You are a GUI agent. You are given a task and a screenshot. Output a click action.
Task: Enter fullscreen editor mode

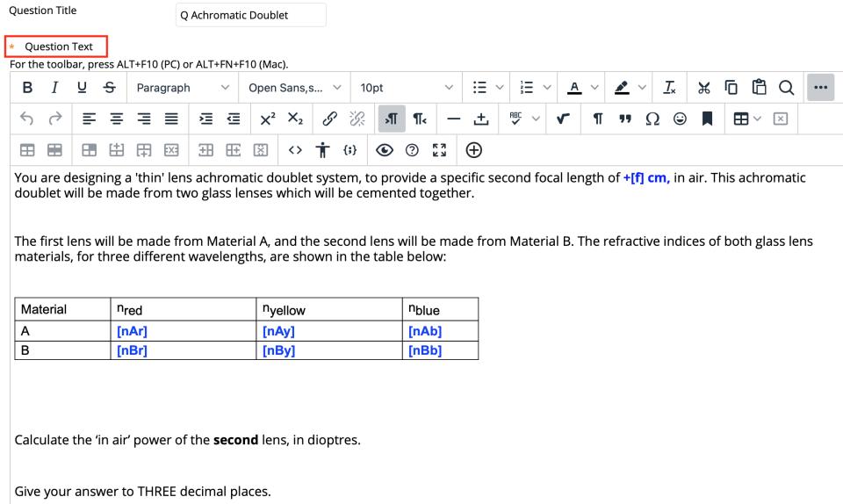(x=439, y=149)
